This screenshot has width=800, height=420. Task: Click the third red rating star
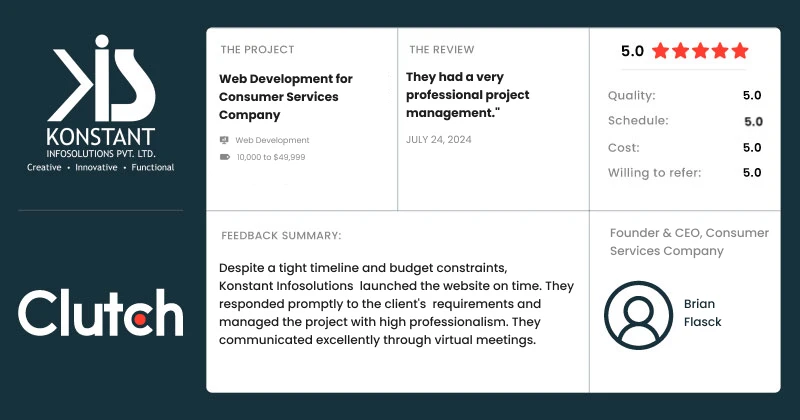(700, 51)
